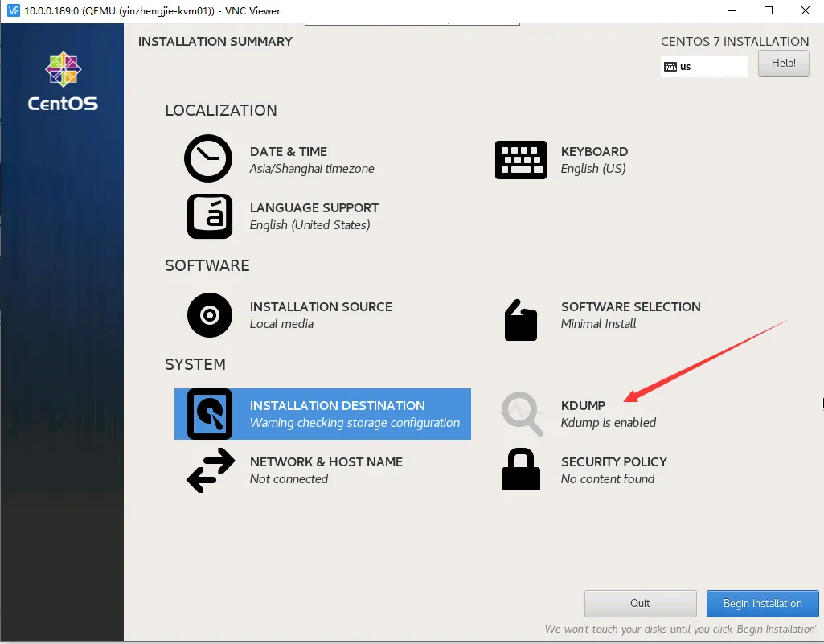Click 'English (US)' keyboard status text
The height and width of the screenshot is (644, 824).
pos(593,169)
